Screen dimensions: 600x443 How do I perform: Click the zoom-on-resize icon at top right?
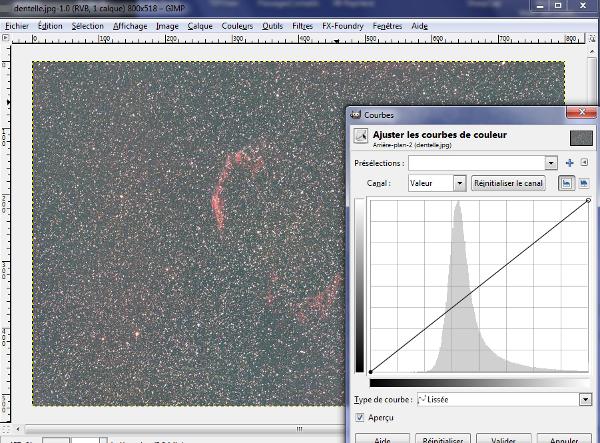592,38
